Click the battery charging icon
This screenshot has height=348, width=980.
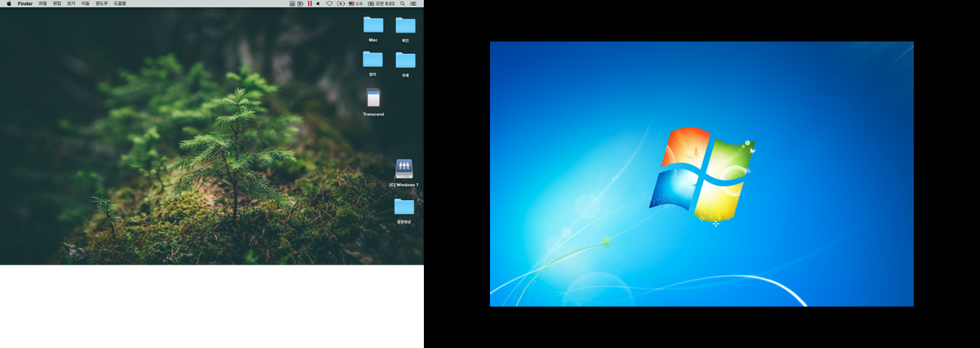341,3
